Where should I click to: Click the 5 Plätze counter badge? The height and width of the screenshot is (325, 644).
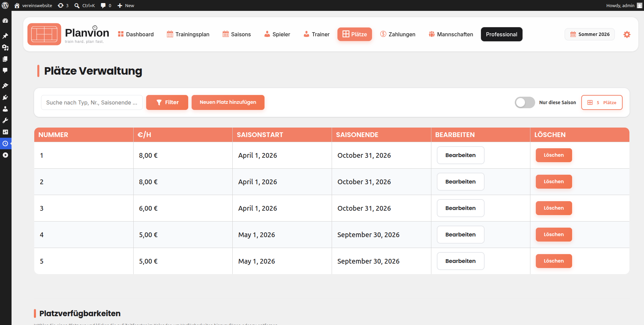click(602, 102)
